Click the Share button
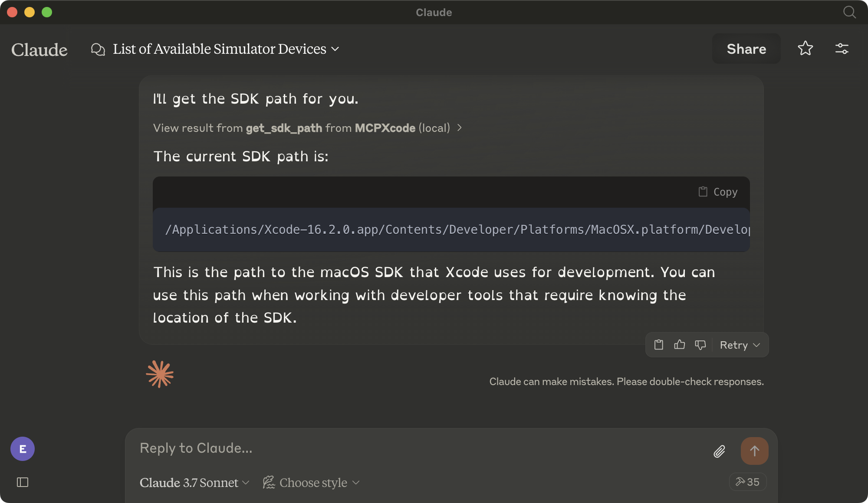Image resolution: width=868 pixels, height=503 pixels. 746,49
